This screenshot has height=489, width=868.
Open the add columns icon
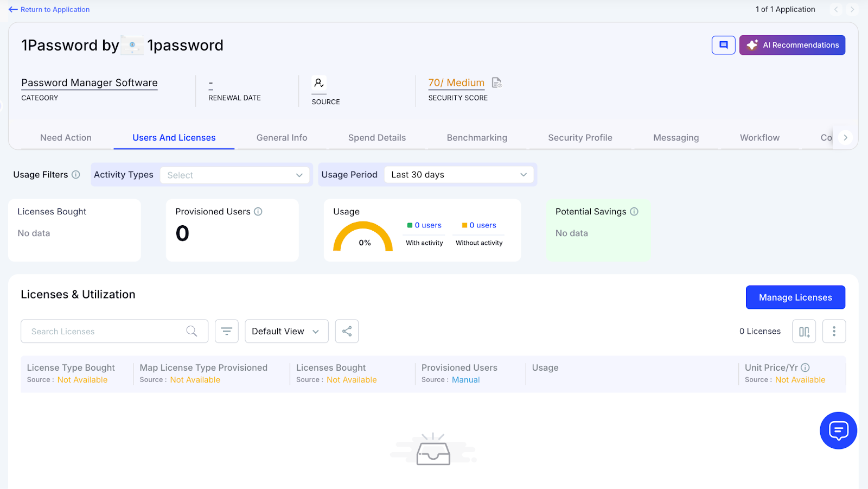tap(804, 331)
